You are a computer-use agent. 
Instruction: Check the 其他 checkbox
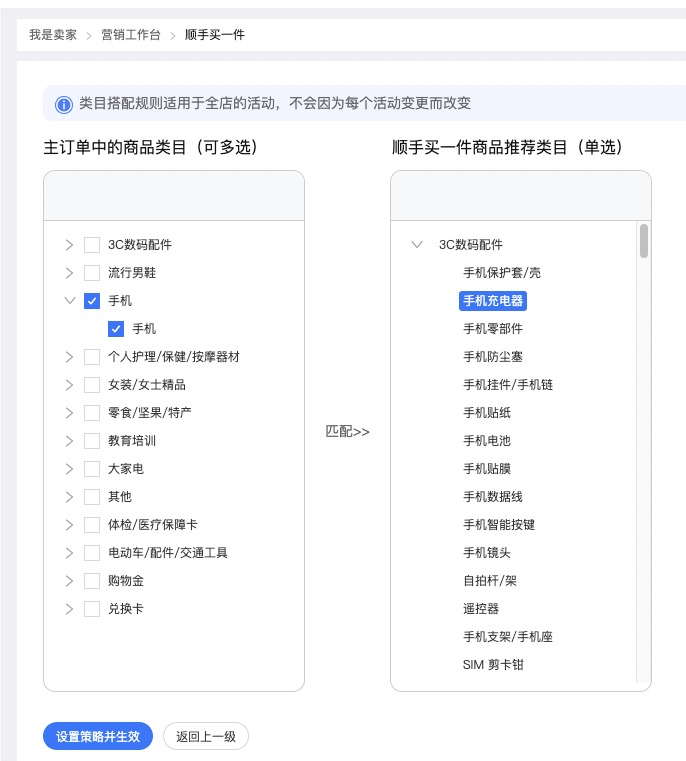click(x=92, y=497)
